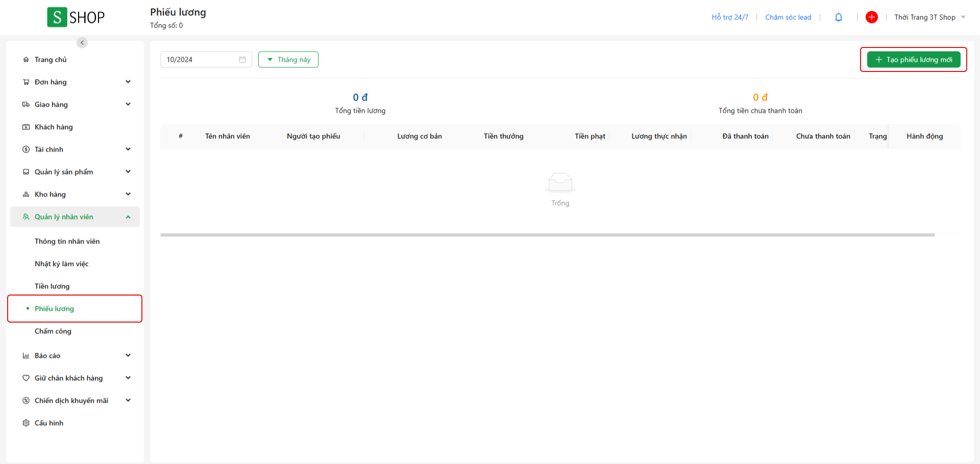Screen dimensions: 980x464
Task: Click the horizontal table scrollbar
Action: click(x=547, y=235)
